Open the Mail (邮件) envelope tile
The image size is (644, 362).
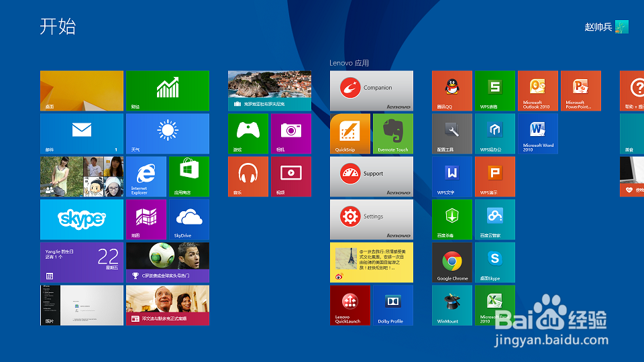tap(82, 134)
